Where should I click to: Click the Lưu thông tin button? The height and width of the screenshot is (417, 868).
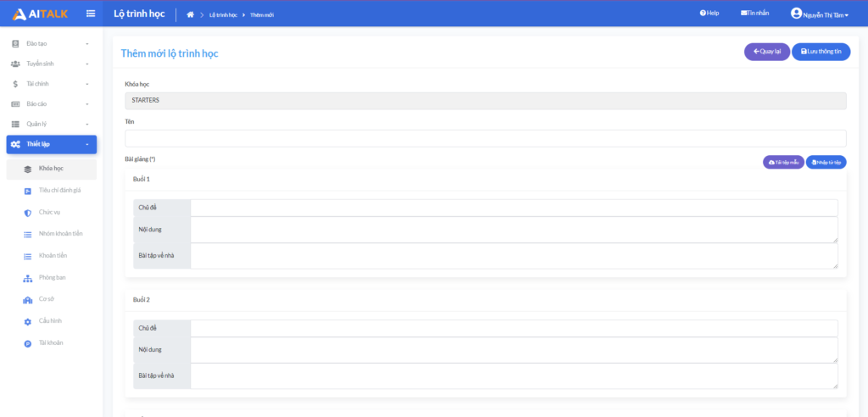pyautogui.click(x=821, y=52)
